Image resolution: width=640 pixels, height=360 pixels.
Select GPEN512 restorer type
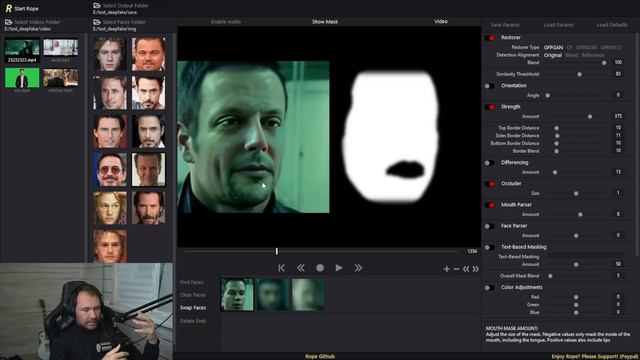(611, 47)
